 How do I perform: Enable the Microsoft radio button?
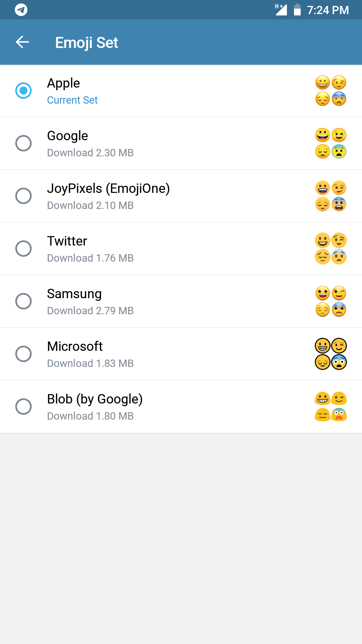click(x=23, y=354)
